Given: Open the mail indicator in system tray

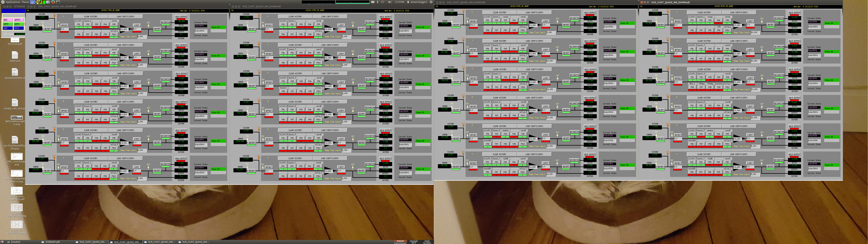Looking at the screenshot, I should pyautogui.click(x=373, y=2).
